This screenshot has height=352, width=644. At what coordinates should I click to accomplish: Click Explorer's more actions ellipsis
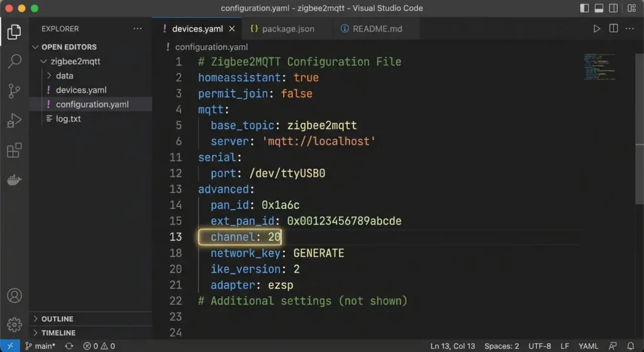[x=138, y=29]
